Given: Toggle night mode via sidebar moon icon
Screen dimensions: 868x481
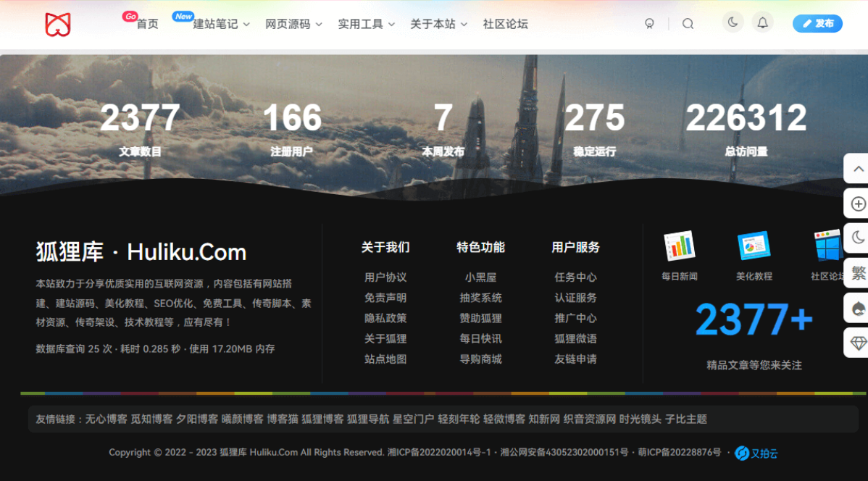Looking at the screenshot, I should (857, 238).
